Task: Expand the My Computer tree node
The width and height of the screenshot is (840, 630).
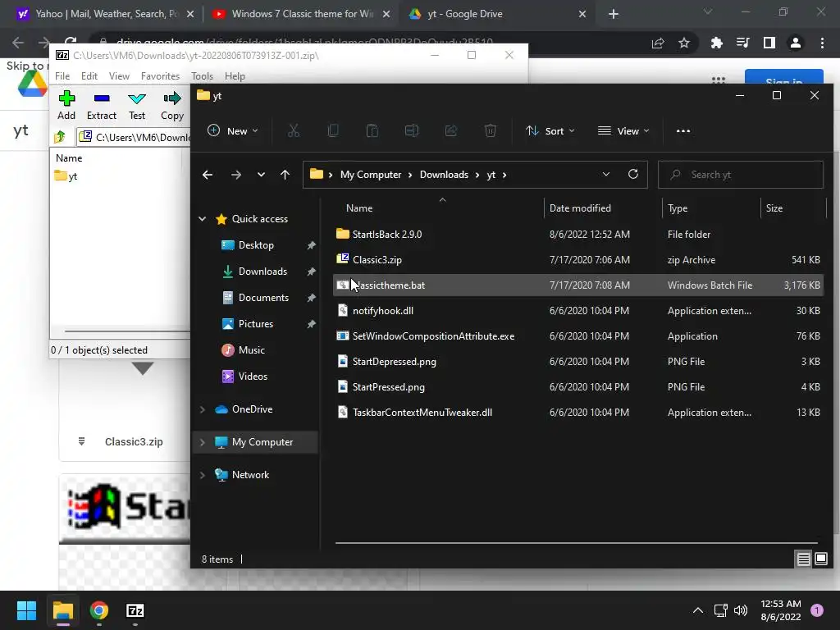Action: tap(202, 442)
